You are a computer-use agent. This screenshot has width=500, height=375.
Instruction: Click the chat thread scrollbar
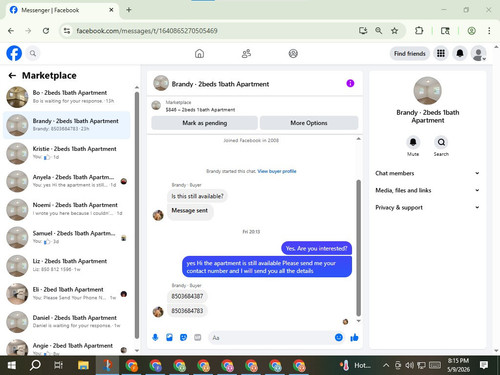(x=359, y=248)
